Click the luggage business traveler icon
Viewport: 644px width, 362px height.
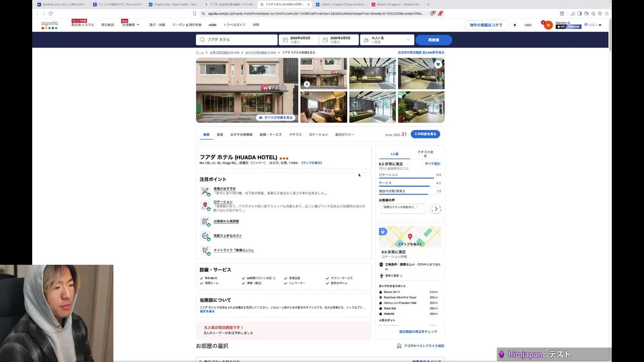pos(205,221)
